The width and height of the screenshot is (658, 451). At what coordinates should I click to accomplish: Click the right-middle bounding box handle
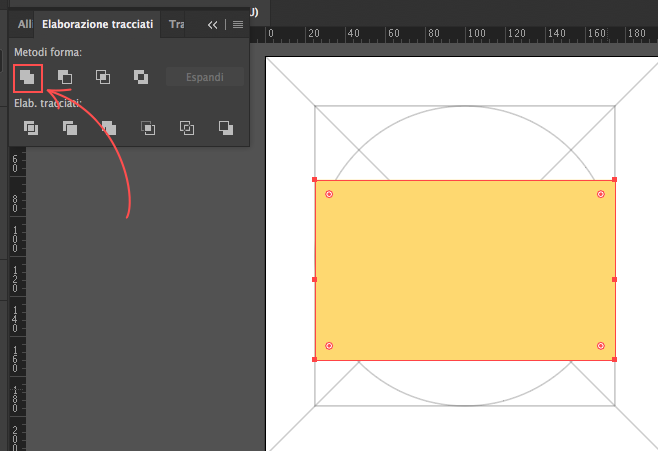point(614,279)
